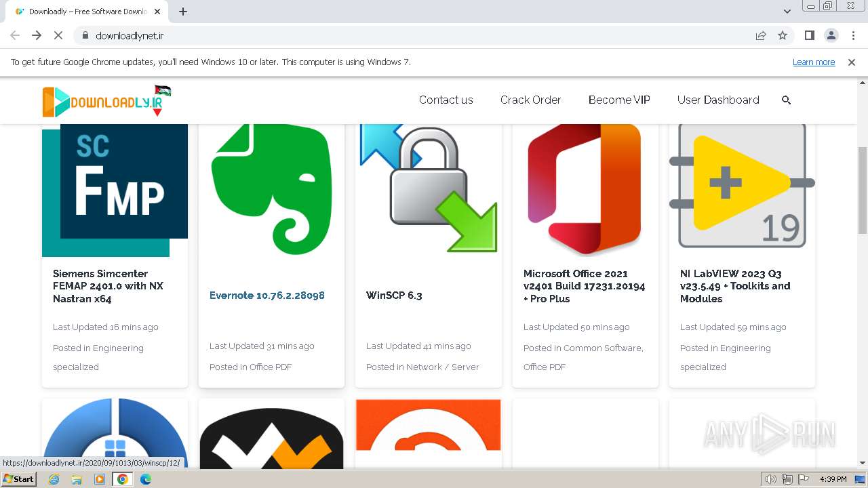Viewport: 868px width, 488px height.
Task: Expand the tab search chevron
Action: pos(787,12)
